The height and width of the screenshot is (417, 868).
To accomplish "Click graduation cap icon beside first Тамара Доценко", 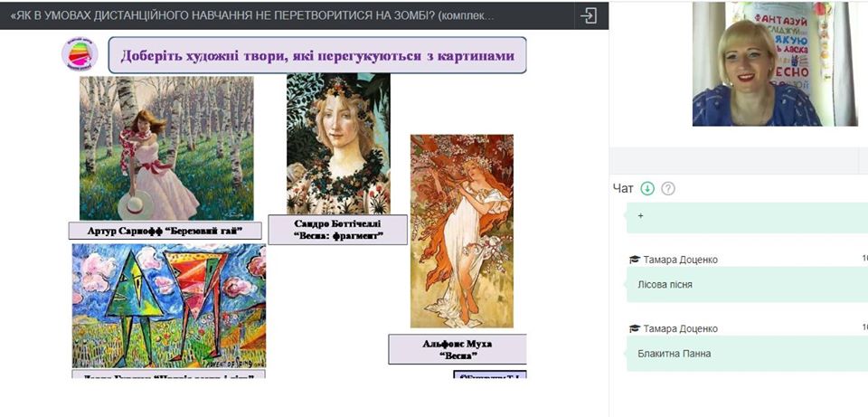I will coord(635,260).
